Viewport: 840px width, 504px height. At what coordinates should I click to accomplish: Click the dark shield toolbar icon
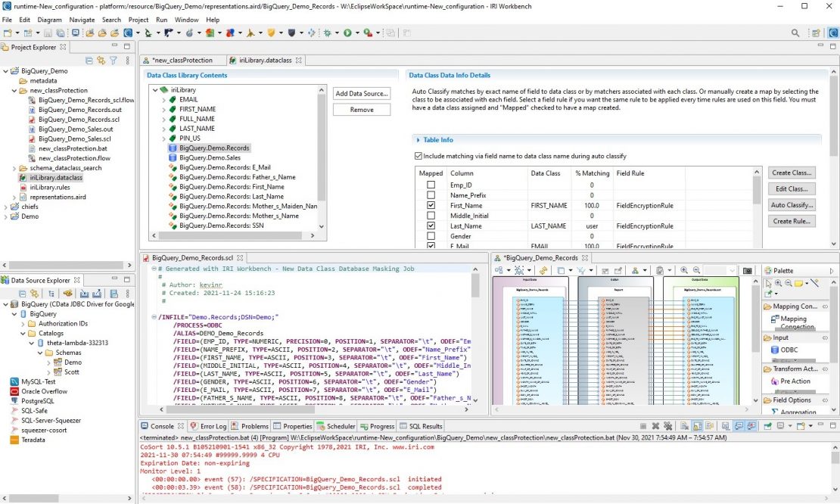click(x=291, y=33)
